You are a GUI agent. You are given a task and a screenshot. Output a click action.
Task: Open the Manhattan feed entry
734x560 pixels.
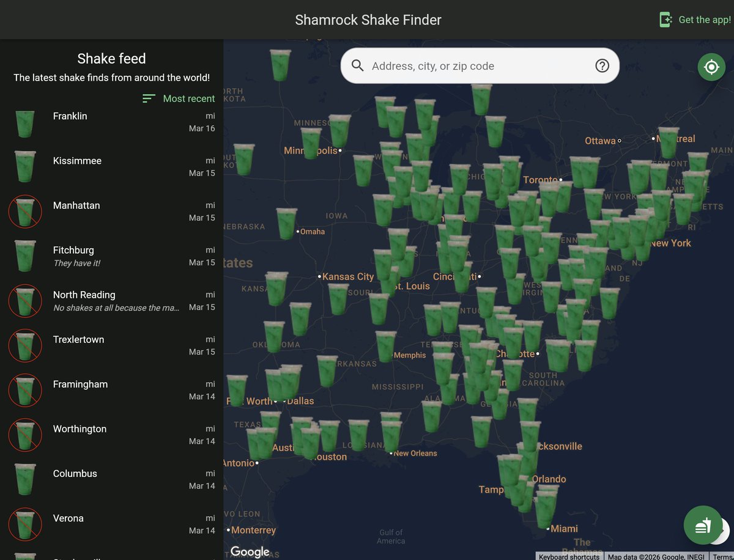111,212
